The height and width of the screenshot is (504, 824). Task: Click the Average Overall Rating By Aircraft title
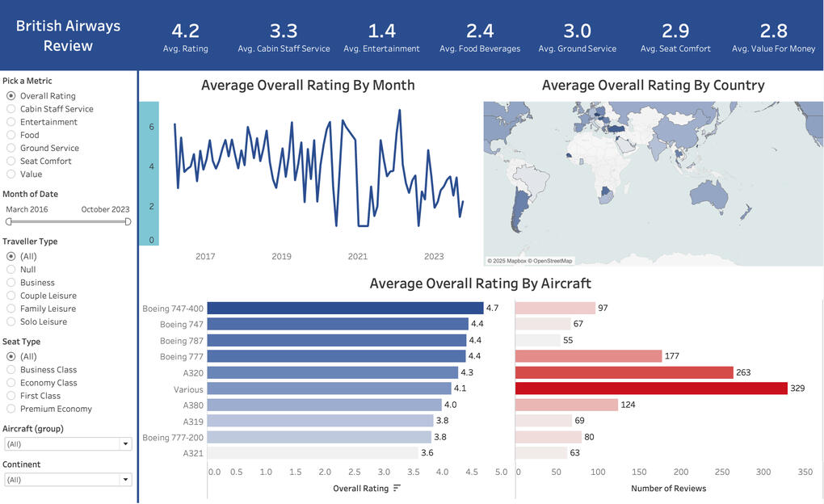[x=481, y=283]
